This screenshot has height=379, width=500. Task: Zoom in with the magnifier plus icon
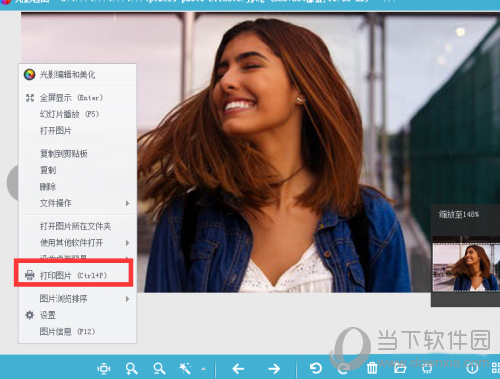pyautogui.click(x=131, y=369)
